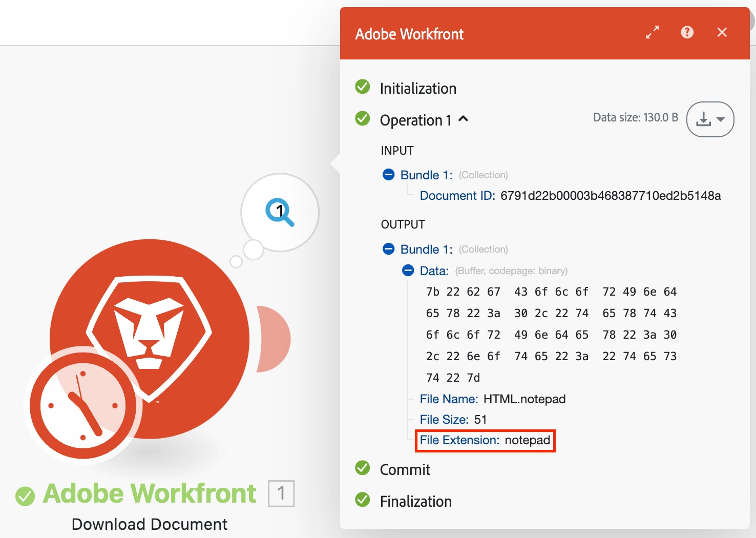Click the last hex row 74 22 7d
Screen dimensions: 756x538
coord(453,378)
